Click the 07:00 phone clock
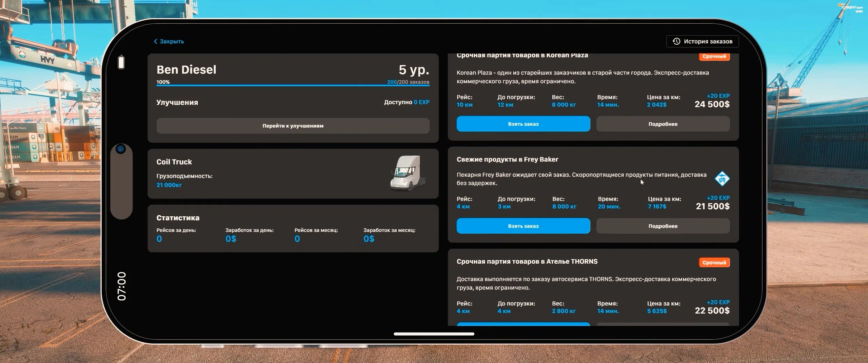Image resolution: width=868 pixels, height=363 pixels. 121,286
